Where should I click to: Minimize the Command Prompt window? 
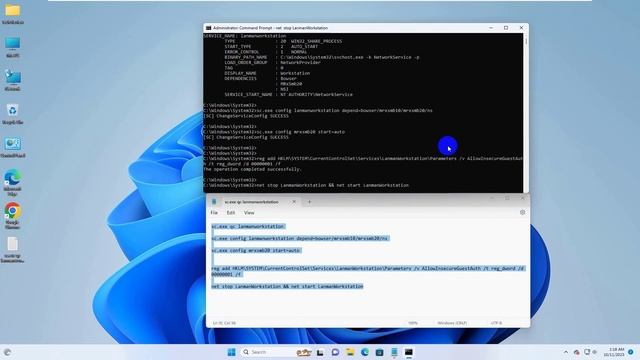[491, 28]
